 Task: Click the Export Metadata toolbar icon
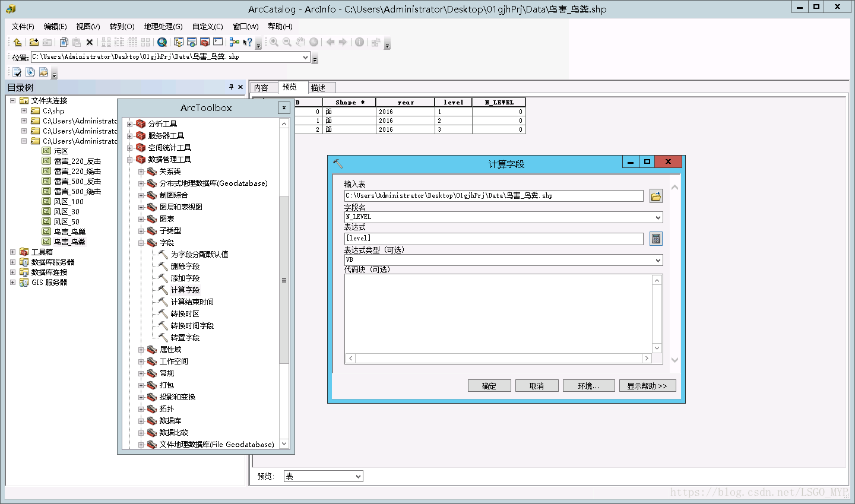[43, 72]
